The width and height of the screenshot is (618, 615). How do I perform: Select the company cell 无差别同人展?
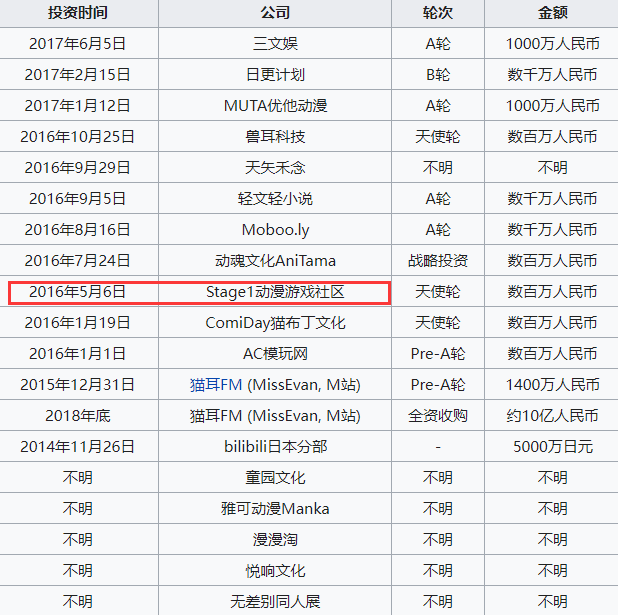point(275,602)
